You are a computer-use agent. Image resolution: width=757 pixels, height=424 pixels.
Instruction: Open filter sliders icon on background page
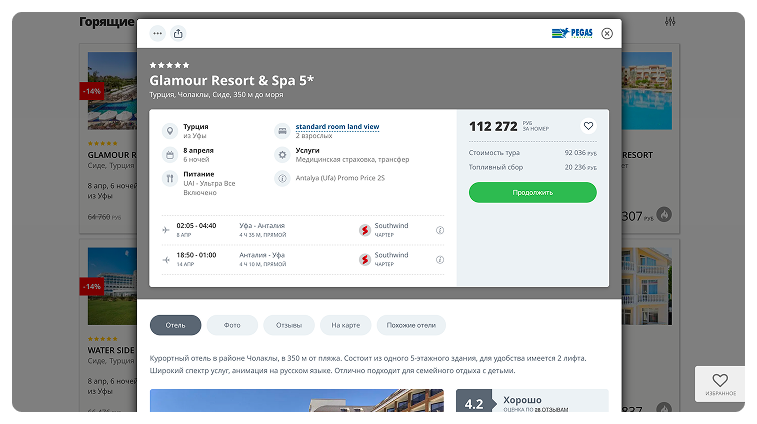(670, 21)
